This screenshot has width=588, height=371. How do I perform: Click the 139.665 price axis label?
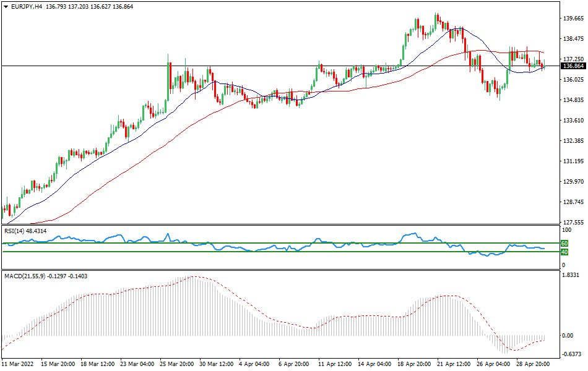tap(573, 19)
